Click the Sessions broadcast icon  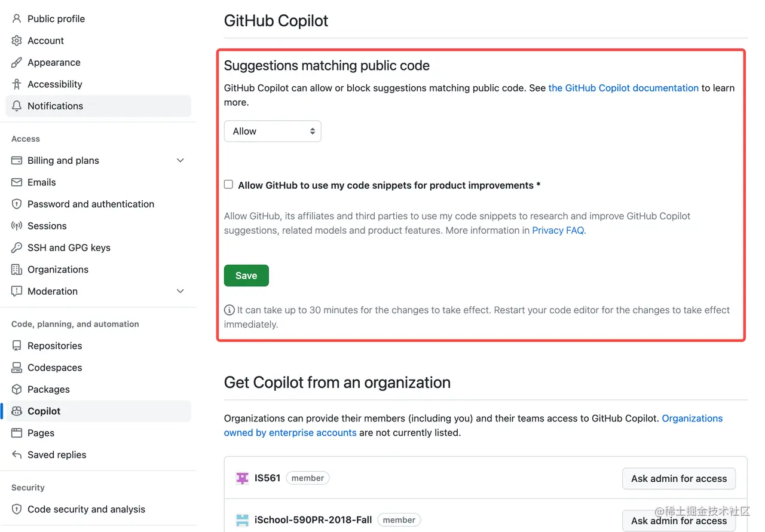coord(17,226)
